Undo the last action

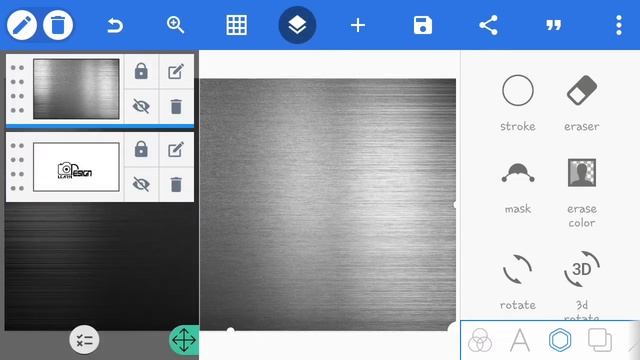(x=115, y=26)
